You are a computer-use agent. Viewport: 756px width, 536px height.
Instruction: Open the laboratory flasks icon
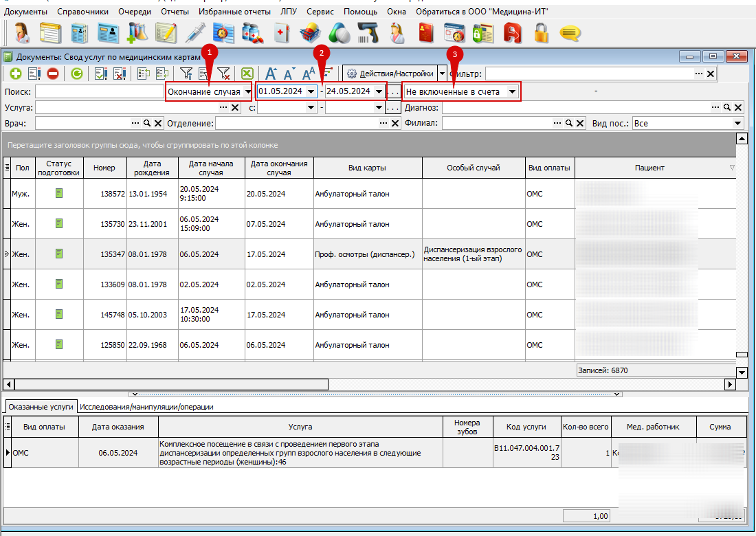(137, 34)
